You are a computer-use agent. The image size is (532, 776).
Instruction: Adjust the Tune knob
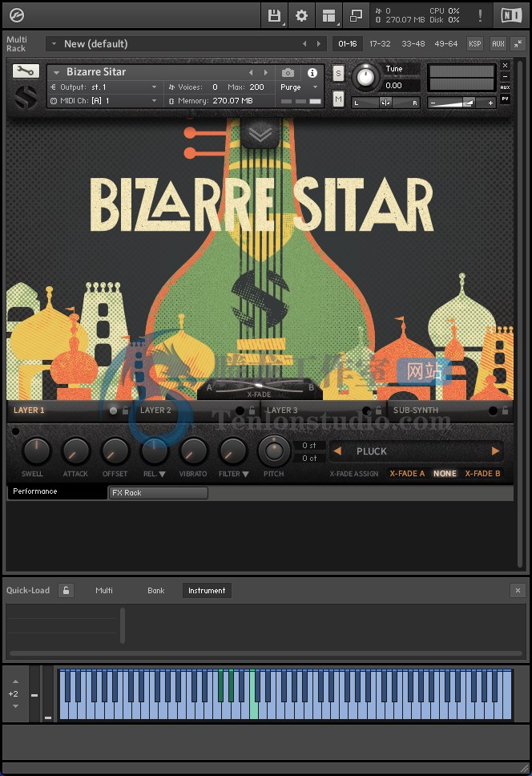point(366,77)
